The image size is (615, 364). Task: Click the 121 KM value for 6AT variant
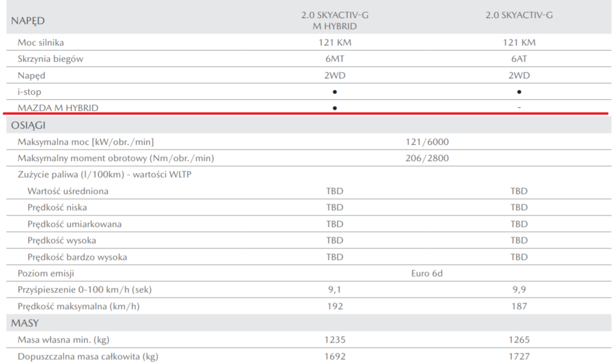(x=519, y=43)
